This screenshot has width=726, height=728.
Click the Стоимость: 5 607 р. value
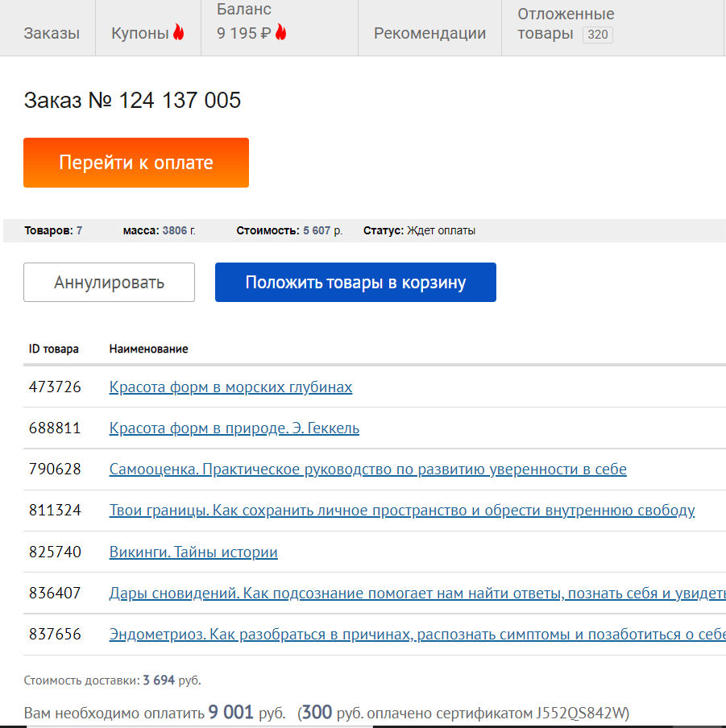tap(289, 230)
